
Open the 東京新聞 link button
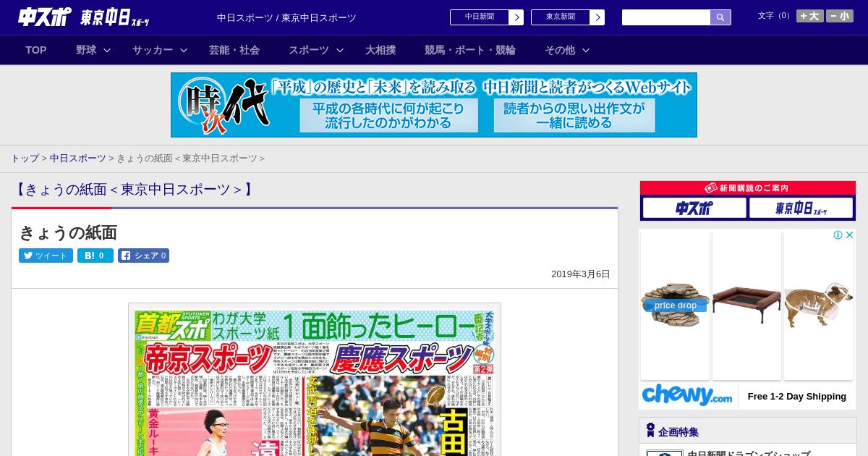pyautogui.click(x=561, y=17)
